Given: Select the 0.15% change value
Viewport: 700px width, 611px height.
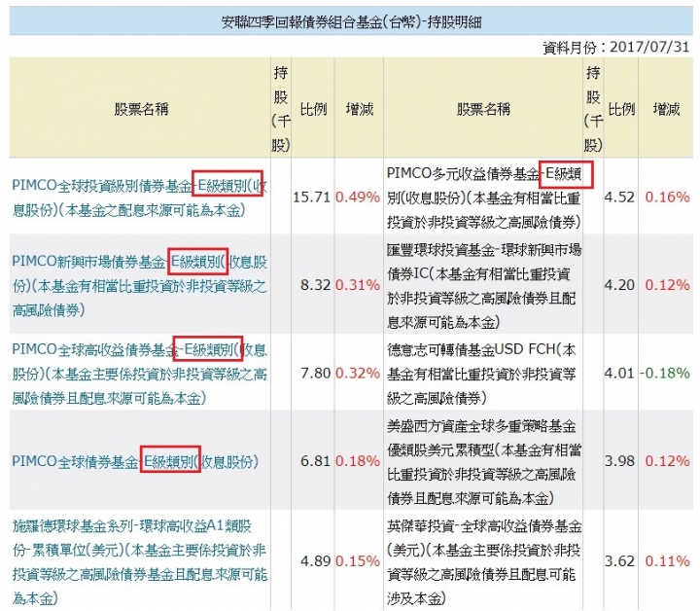Looking at the screenshot, I should click(x=357, y=561).
